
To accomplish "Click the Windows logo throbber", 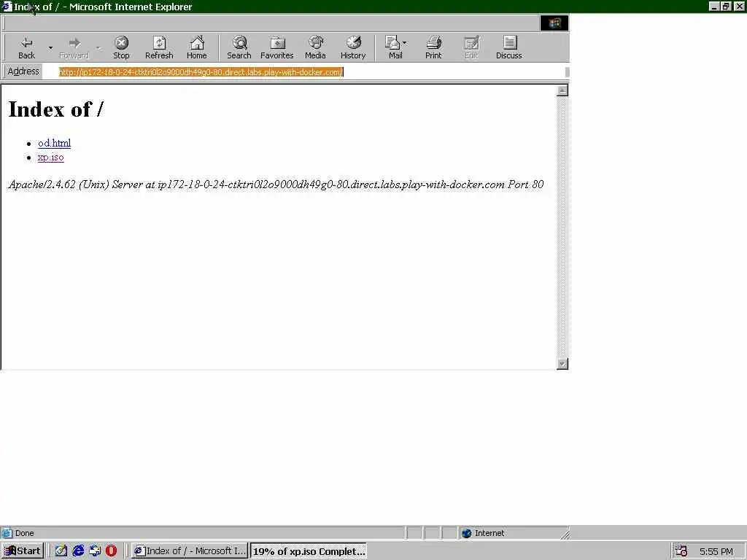I will (554, 23).
